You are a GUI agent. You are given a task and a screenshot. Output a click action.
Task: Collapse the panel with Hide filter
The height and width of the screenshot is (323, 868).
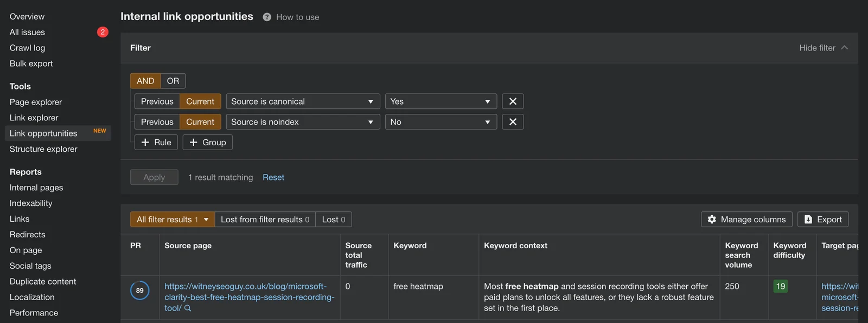[824, 48]
